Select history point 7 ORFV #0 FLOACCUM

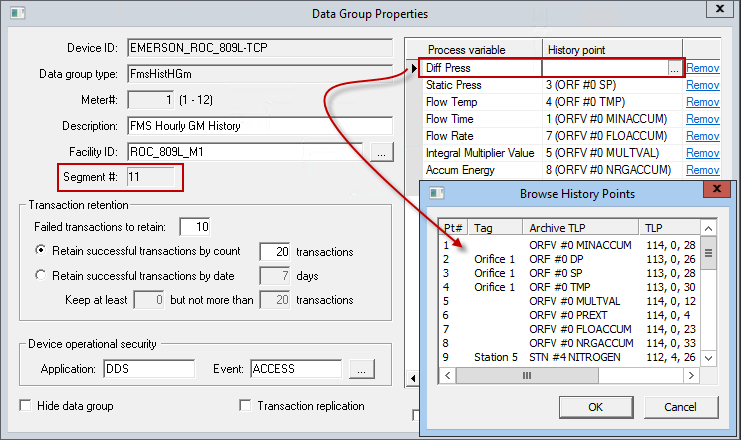[x=569, y=329]
